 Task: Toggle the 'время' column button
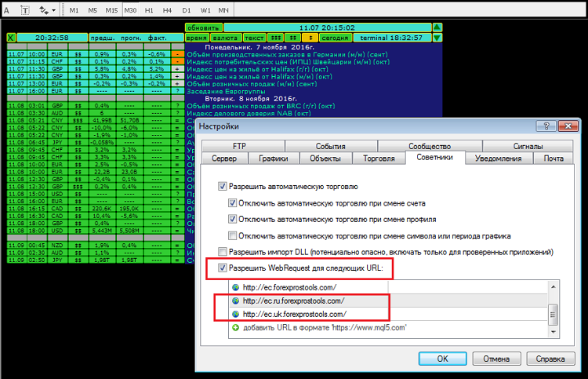[197, 38]
